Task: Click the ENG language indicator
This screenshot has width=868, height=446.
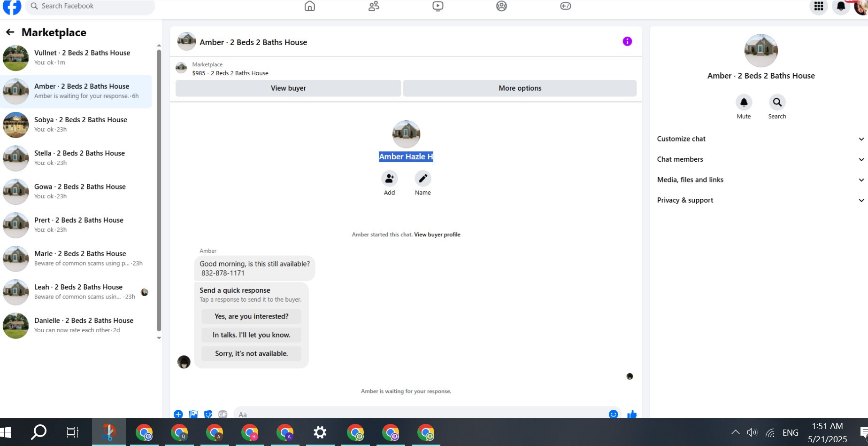Action: coord(791,432)
